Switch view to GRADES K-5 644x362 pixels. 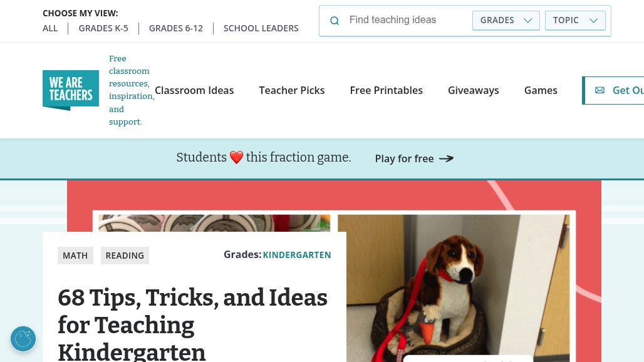(x=103, y=28)
